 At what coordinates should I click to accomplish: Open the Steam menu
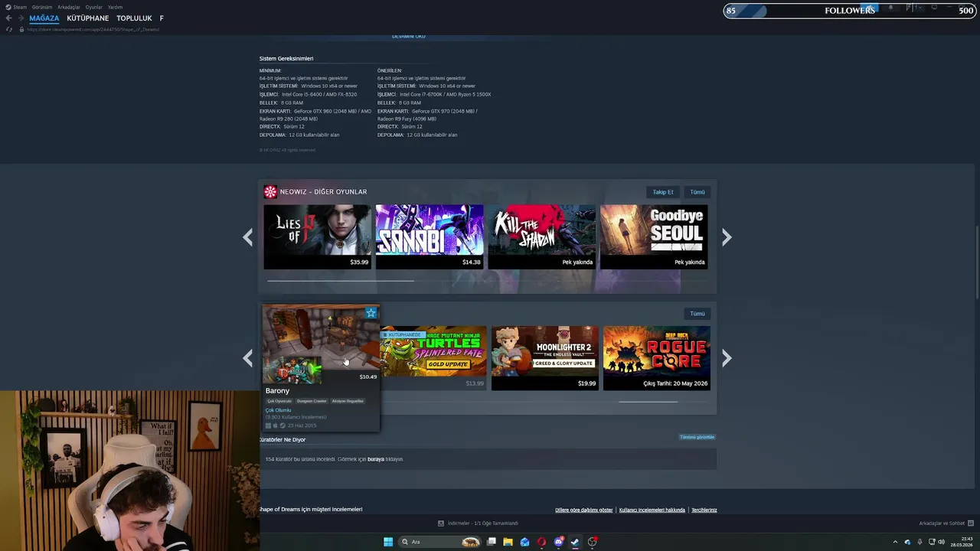tap(17, 7)
